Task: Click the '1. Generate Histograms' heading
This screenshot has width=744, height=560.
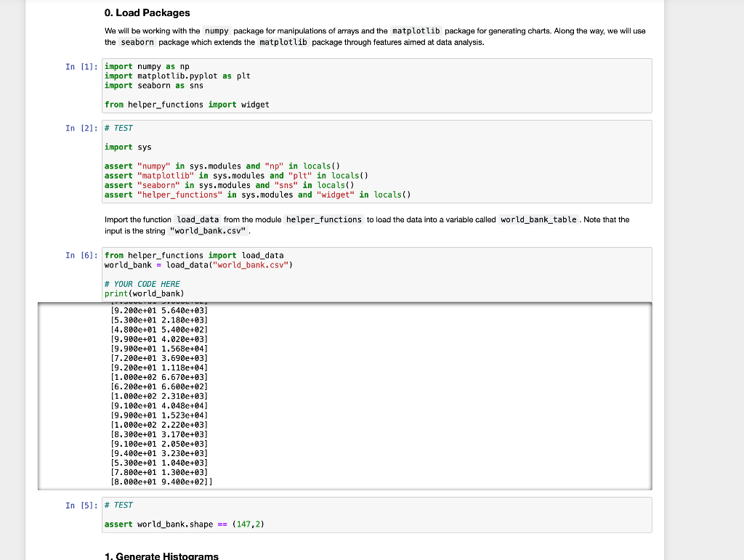Action: point(161,556)
